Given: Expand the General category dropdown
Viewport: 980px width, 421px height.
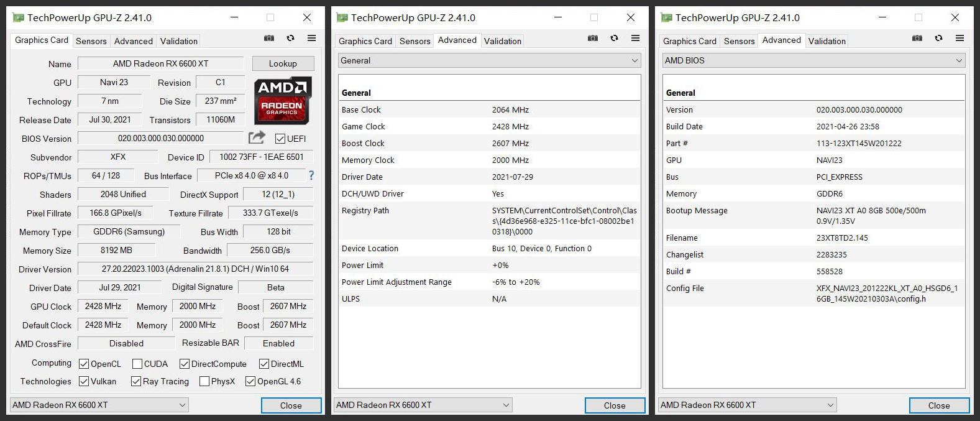Looking at the screenshot, I should pos(489,60).
